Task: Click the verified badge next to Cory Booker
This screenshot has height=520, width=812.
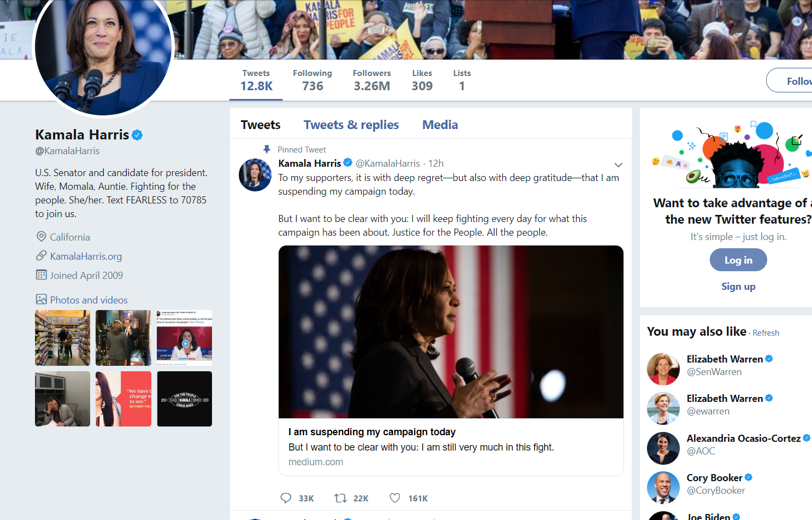Action: 749,477
